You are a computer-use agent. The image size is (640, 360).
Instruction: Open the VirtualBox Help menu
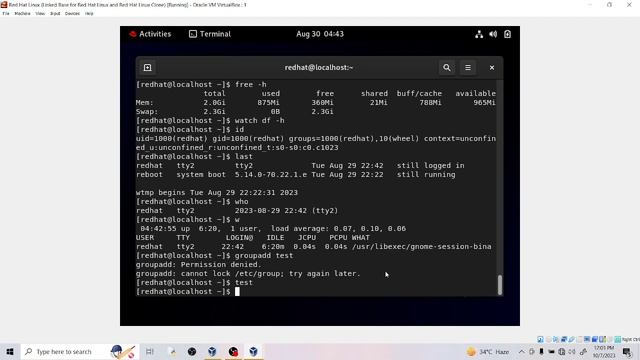[x=89, y=13]
